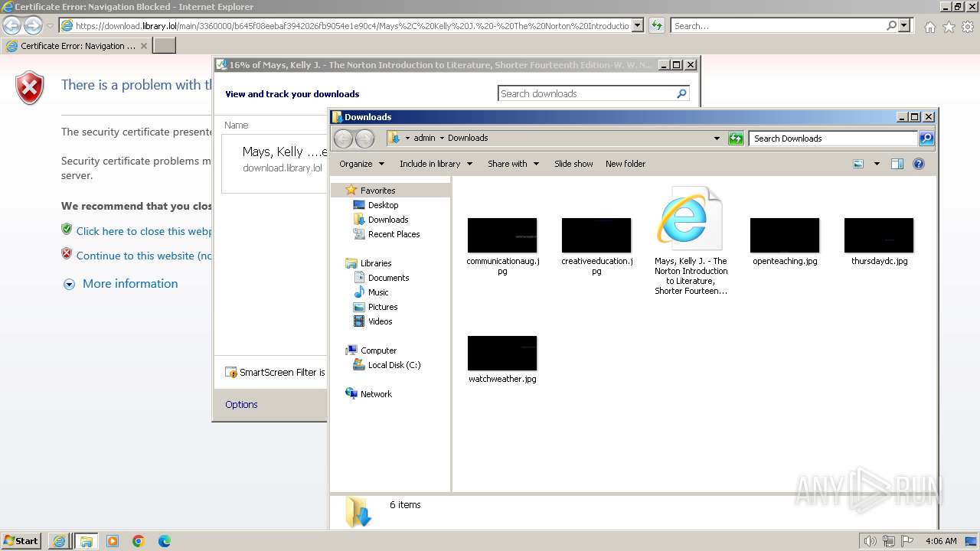Screen dimensions: 980x551
Task: Open the Organize menu
Action: 361,164
